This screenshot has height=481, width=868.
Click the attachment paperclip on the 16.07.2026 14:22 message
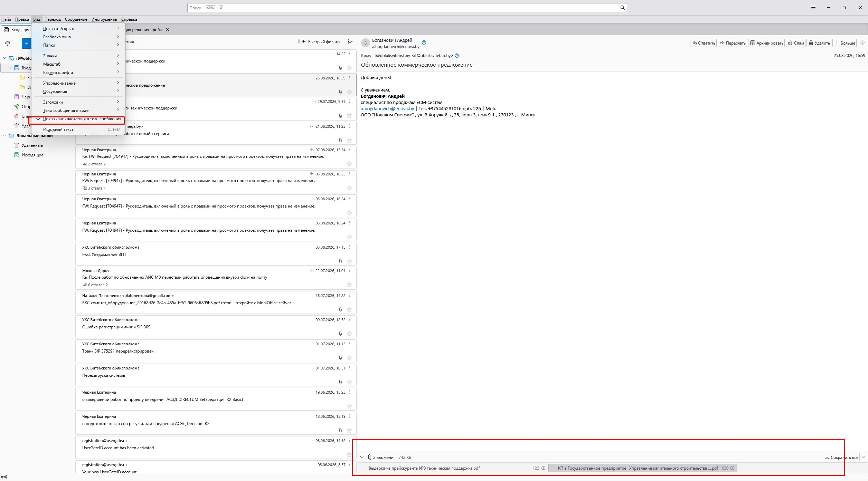pos(340,309)
